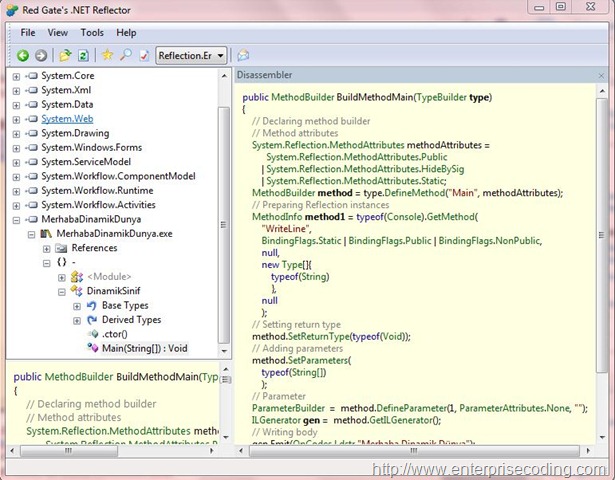Select Main(String[]) : Void method
The height and width of the screenshot is (480, 615).
coord(144,348)
